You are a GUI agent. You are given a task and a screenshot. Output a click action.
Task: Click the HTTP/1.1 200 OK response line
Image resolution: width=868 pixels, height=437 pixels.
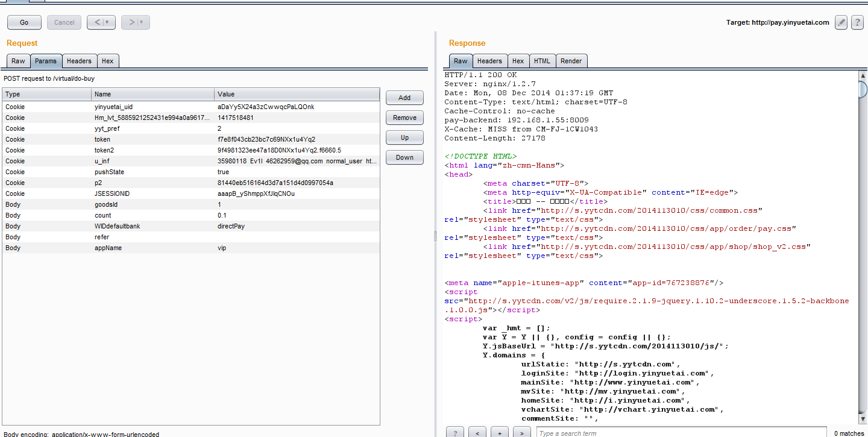point(480,75)
